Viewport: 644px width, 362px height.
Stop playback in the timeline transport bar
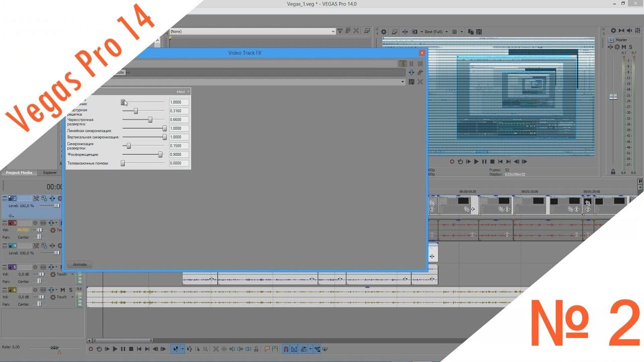131,349
